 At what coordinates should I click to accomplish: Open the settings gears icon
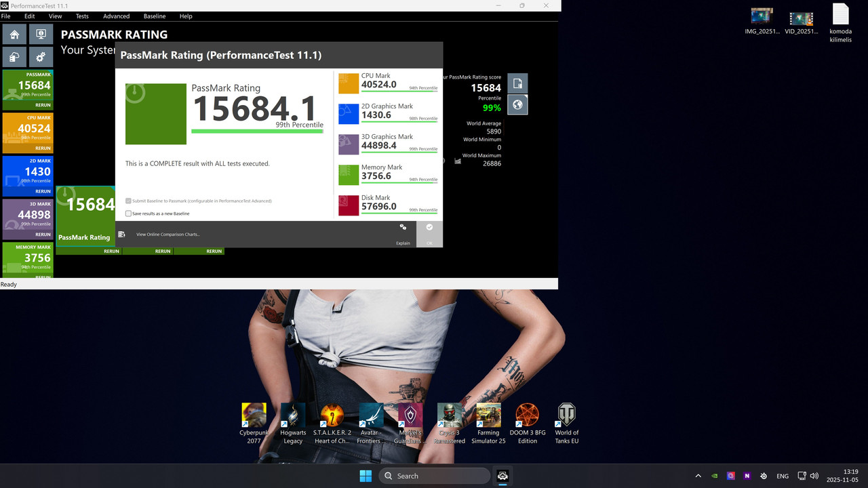[x=41, y=57]
